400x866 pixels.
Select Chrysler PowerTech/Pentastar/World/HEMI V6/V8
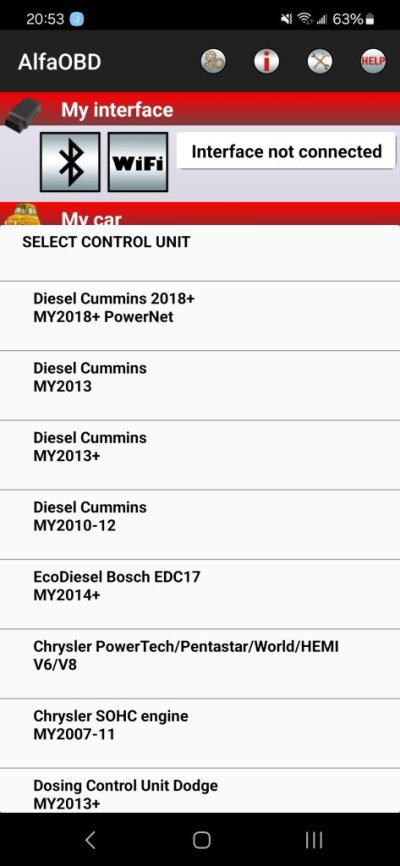[x=200, y=663]
